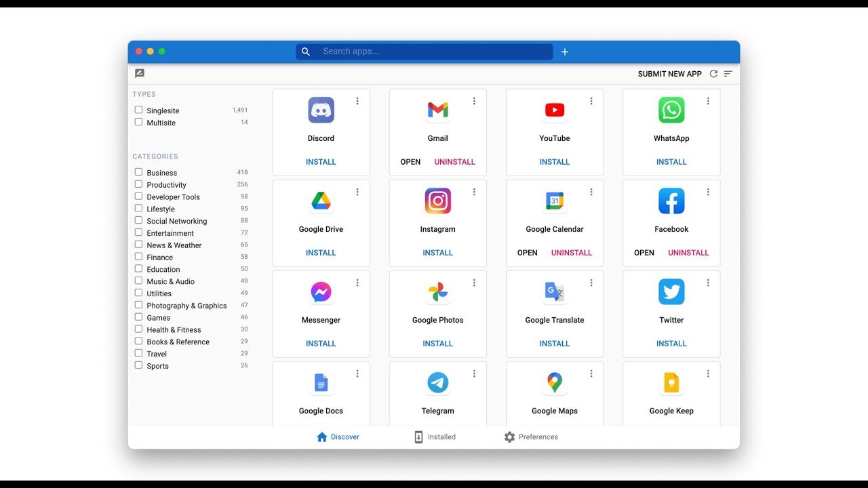Open the Google Translate card's three-dot menu
The width and height of the screenshot is (868, 488).
pyautogui.click(x=591, y=283)
